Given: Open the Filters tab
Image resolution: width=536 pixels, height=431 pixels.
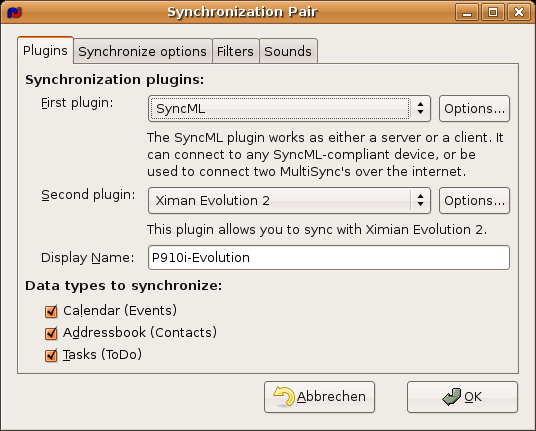Looking at the screenshot, I should coord(235,52).
